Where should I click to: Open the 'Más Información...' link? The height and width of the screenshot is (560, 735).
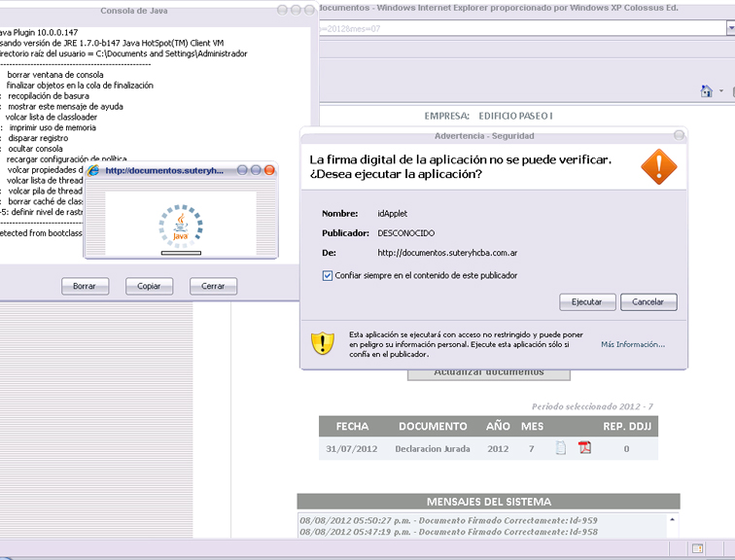pyautogui.click(x=633, y=344)
